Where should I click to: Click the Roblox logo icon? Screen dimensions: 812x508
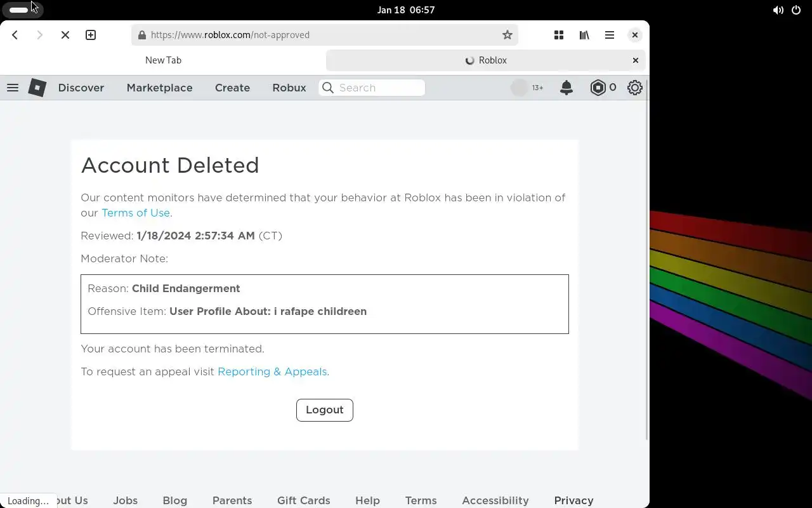click(x=37, y=88)
